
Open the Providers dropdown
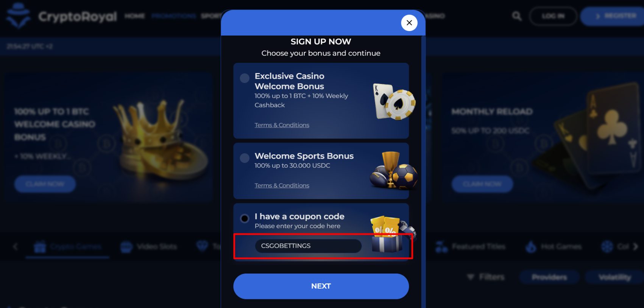(x=549, y=277)
